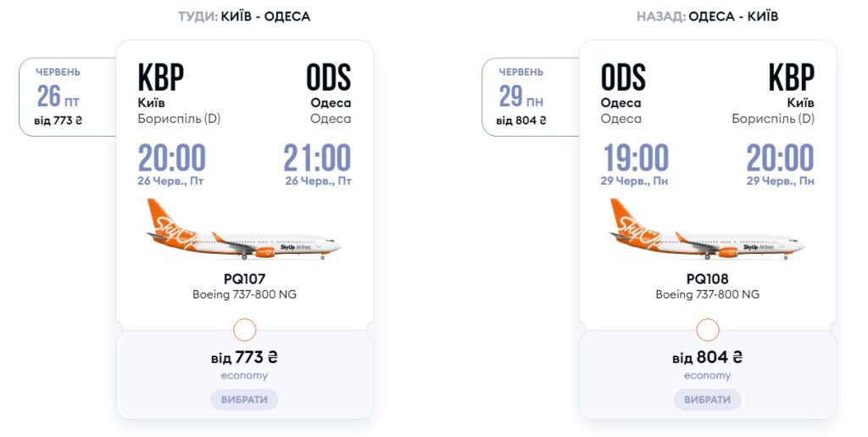Click the 'ТУДИ: КИЇВ - ОДЕСА' heading
This screenshot has height=437, width=868.
[x=244, y=17]
